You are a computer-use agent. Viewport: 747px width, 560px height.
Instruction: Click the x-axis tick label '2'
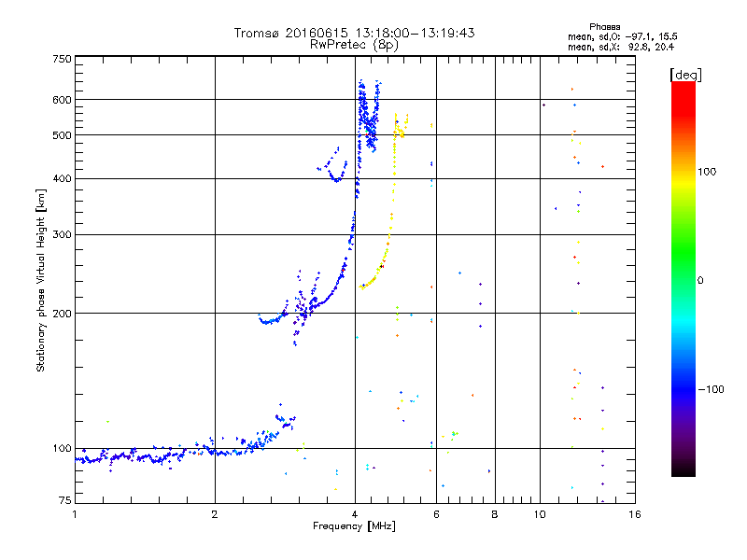click(215, 514)
